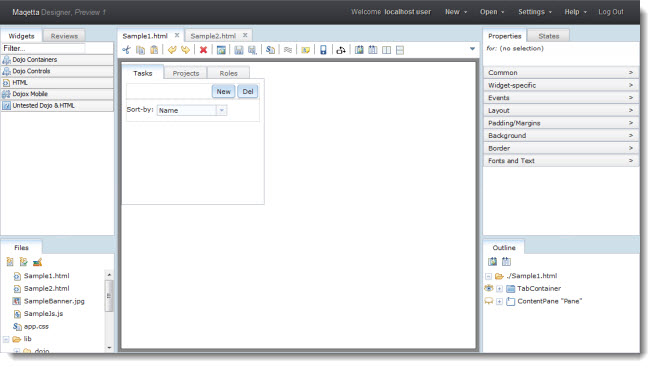Select SampleBanner.jpg in Files list
This screenshot has height=368, width=655.
(x=54, y=301)
